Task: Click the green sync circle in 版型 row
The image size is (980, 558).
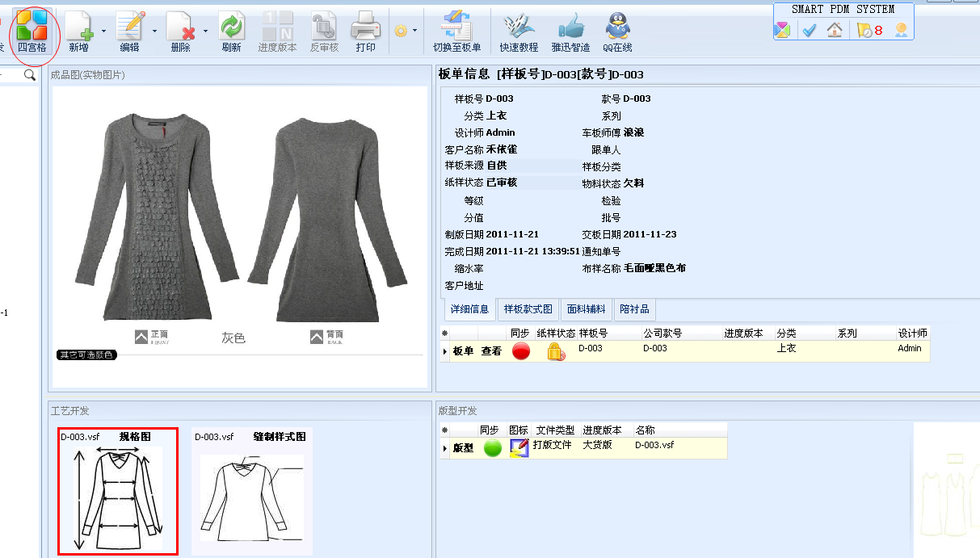Action: pos(493,447)
